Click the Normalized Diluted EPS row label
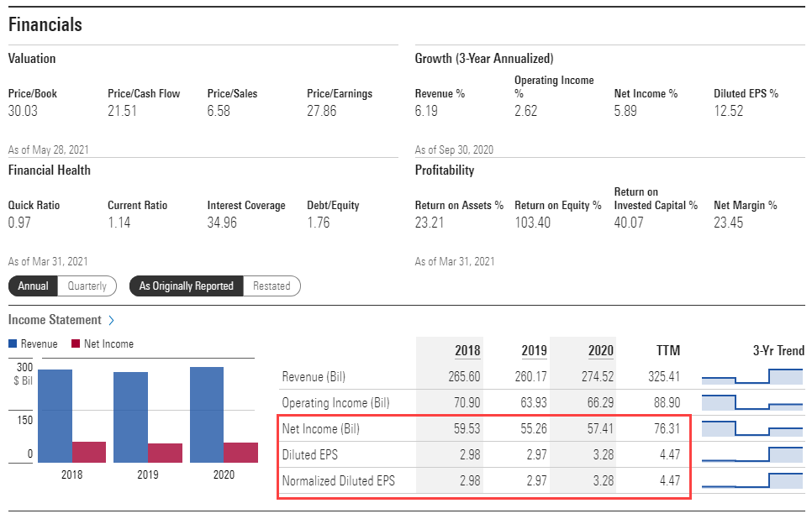Viewport: 812px width, 519px height. 338,481
